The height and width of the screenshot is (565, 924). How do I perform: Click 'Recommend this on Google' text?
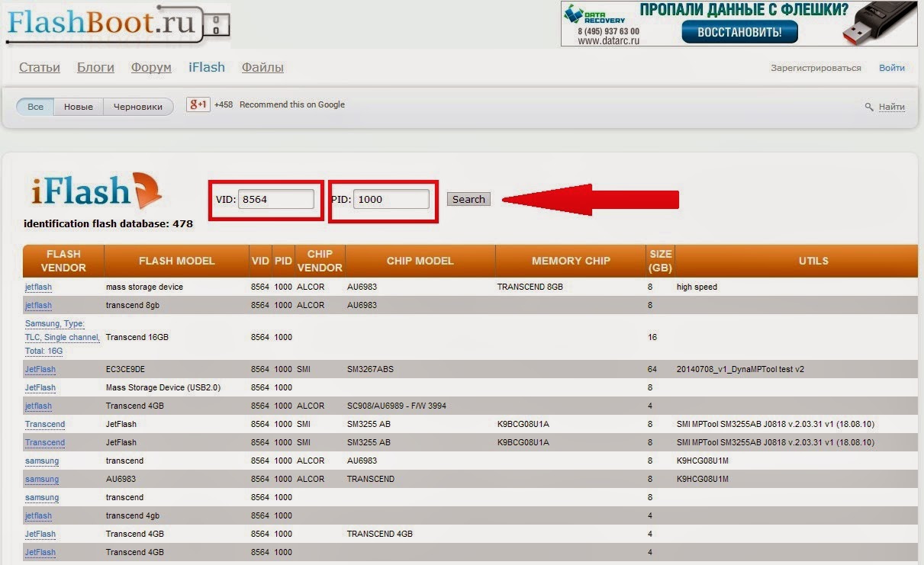point(292,104)
